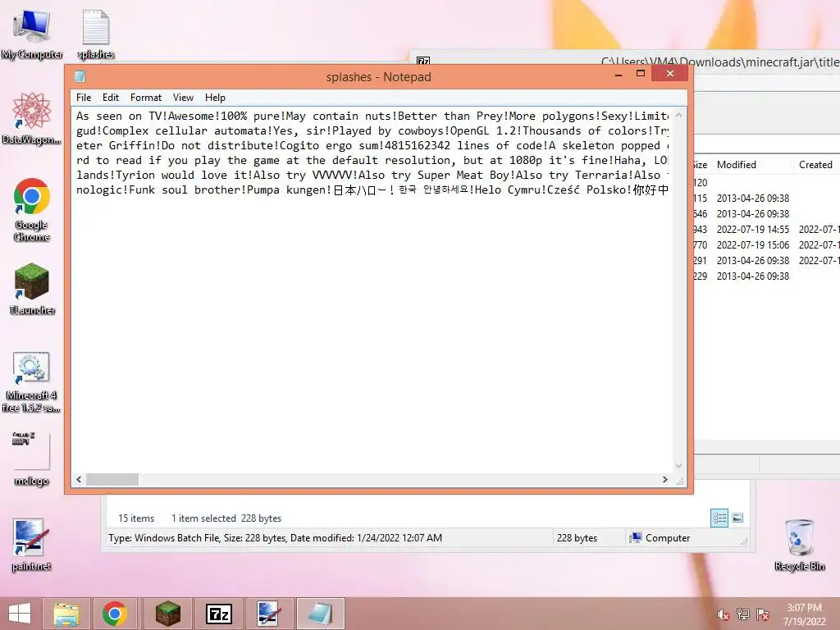Maximize the Notepad window
Viewport: 840px width, 630px height.
pos(641,74)
